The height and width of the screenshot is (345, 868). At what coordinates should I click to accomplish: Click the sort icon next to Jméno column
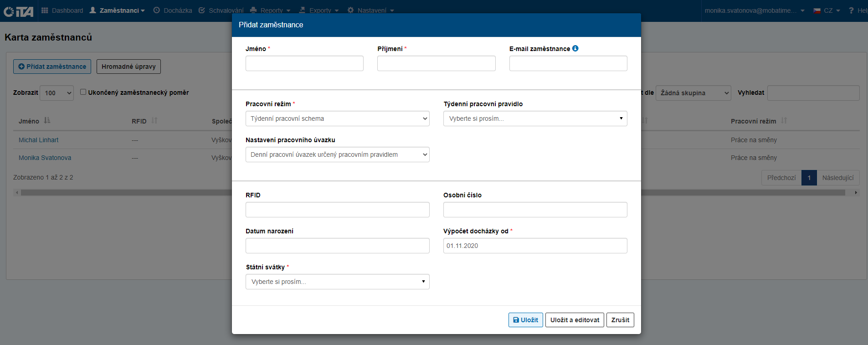click(x=47, y=121)
